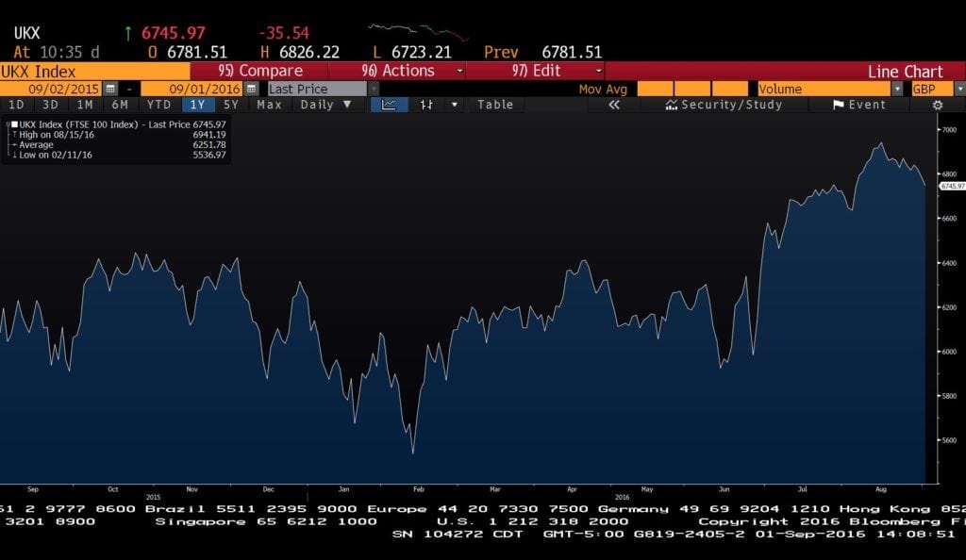Switch to line chart view icon
966x560 pixels.
[x=389, y=105]
